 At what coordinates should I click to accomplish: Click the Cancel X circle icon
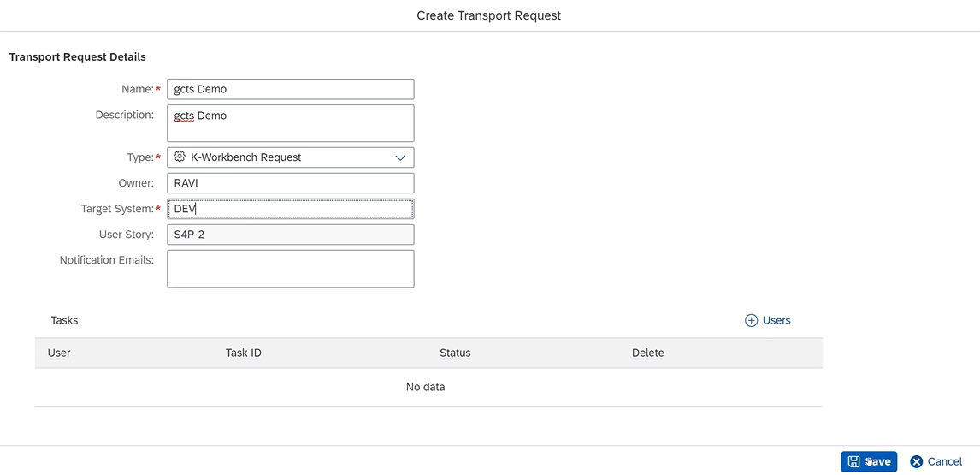point(917,461)
